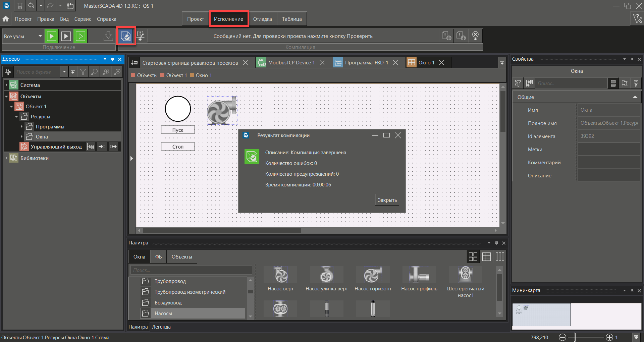Switch palette to columns view

(x=500, y=257)
